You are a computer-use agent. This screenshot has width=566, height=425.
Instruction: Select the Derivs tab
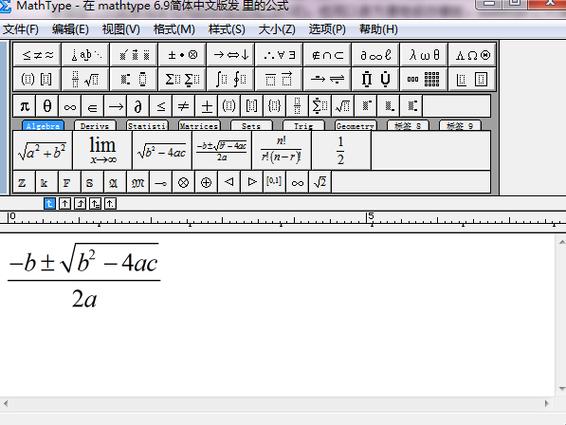click(x=95, y=126)
